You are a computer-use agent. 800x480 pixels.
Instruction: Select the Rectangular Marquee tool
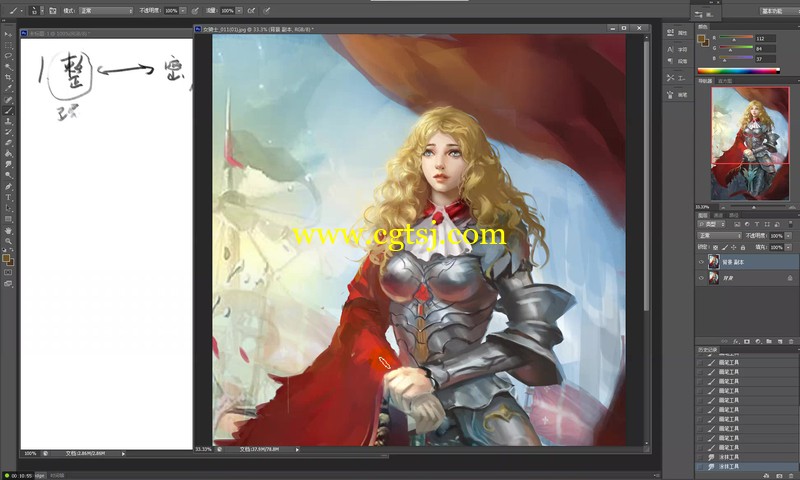tap(8, 45)
